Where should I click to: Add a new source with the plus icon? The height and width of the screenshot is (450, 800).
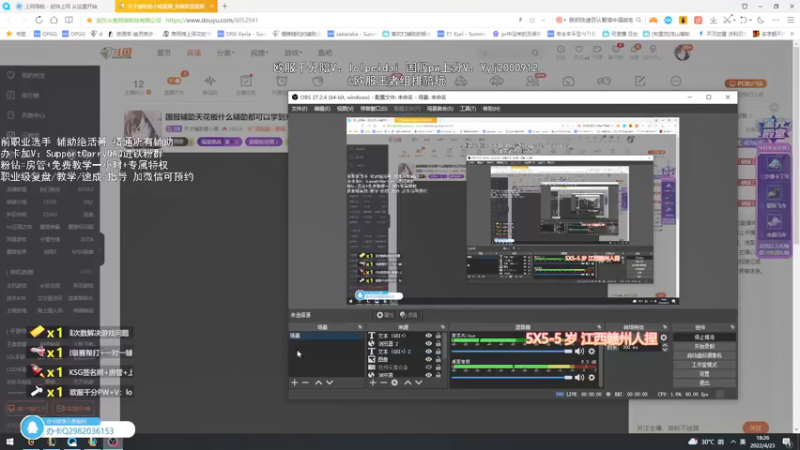click(x=372, y=383)
